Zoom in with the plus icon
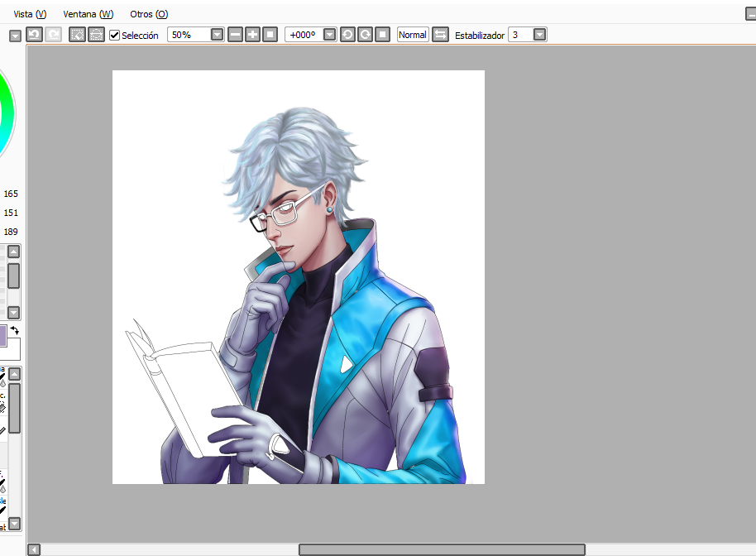Image resolution: width=756 pixels, height=556 pixels. point(252,35)
